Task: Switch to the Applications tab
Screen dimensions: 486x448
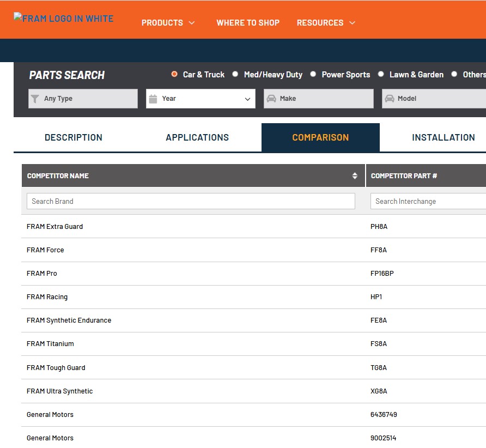Action: click(197, 137)
